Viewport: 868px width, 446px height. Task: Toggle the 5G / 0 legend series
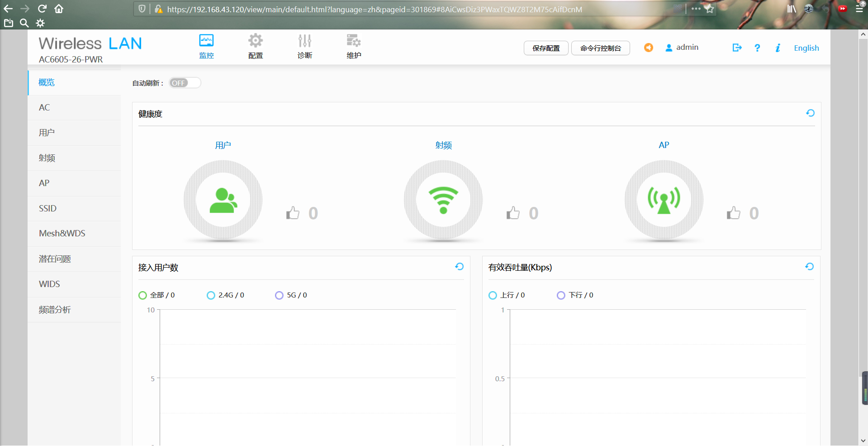coord(291,295)
